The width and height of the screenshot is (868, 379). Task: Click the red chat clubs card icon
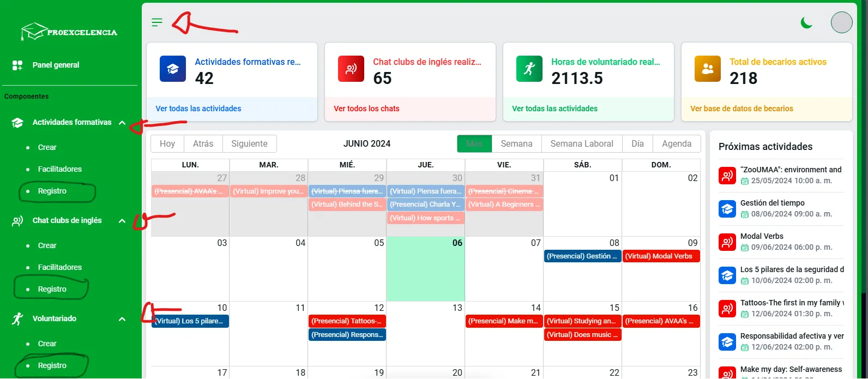pos(351,69)
